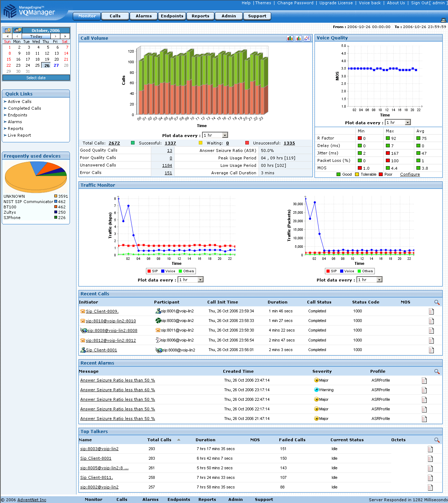This screenshot has width=448, height=503.
Task: Open details icon for the 23:56:54 call
Action: tap(431, 340)
